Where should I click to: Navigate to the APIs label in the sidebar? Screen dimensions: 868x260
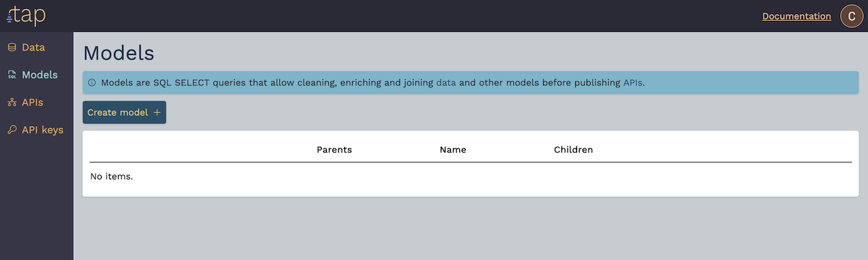point(33,102)
